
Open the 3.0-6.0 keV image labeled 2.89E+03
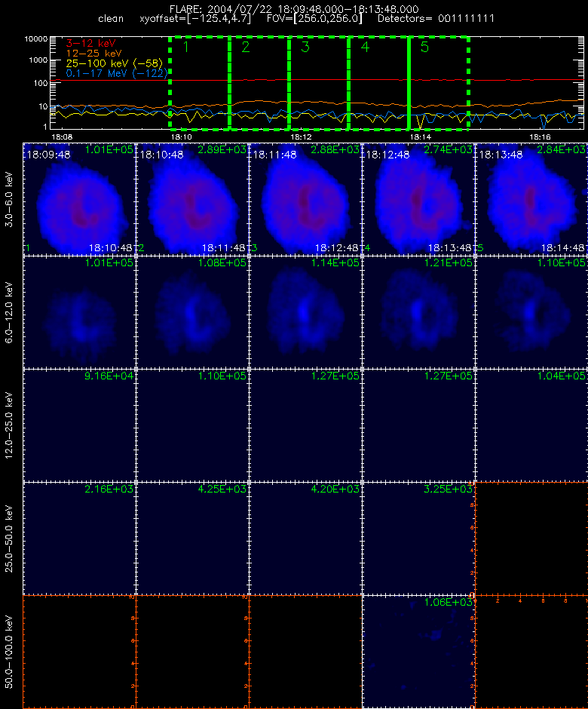point(192,199)
